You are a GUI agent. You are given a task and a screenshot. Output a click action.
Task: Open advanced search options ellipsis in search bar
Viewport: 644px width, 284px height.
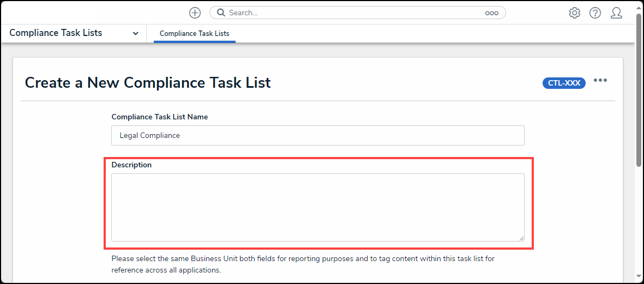tap(491, 13)
